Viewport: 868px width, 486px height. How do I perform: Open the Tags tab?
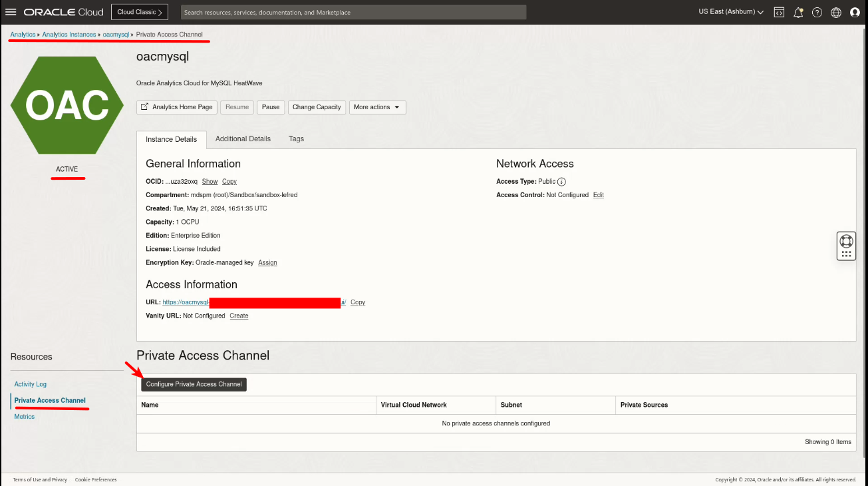297,138
